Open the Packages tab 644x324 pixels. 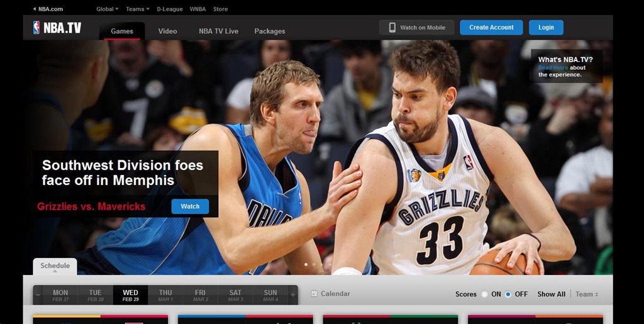tap(269, 31)
